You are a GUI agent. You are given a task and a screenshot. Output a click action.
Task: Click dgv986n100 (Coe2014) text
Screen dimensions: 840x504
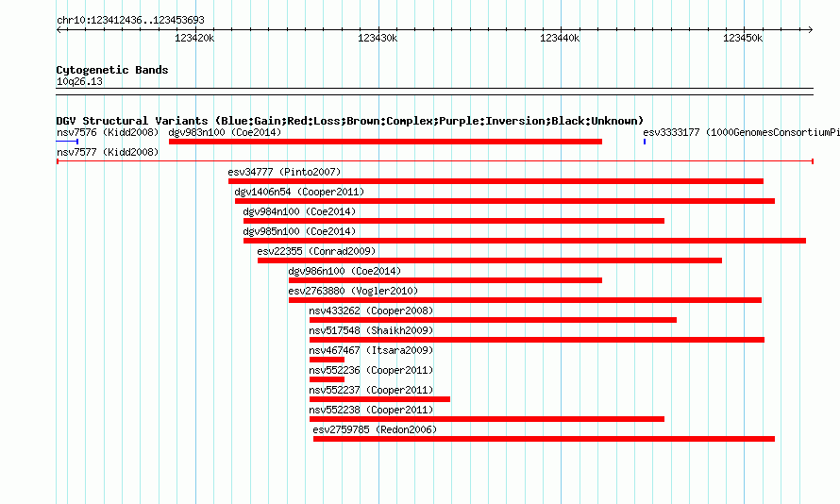[344, 271]
